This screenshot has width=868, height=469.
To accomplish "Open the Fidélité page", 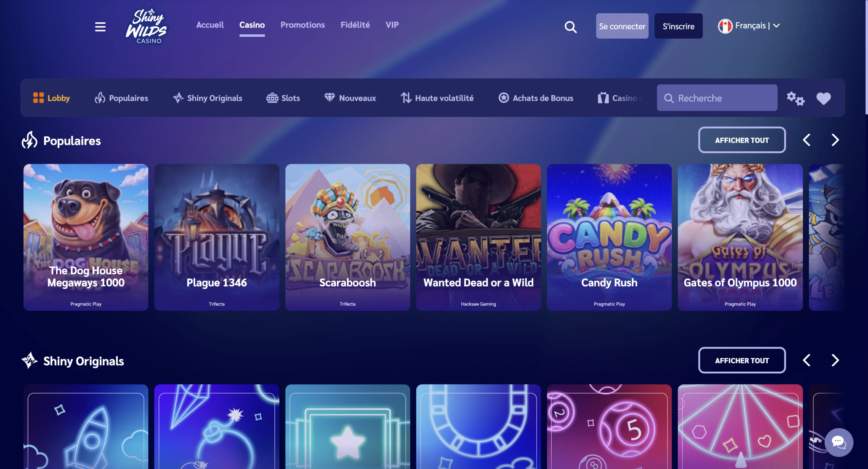I will click(355, 25).
